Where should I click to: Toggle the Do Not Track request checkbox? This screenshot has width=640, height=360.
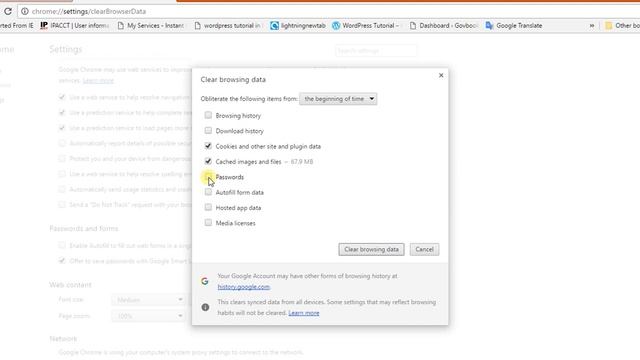tap(62, 204)
